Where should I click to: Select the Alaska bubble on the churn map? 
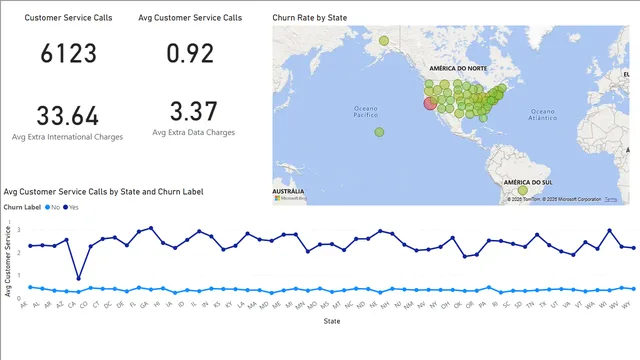[x=384, y=40]
